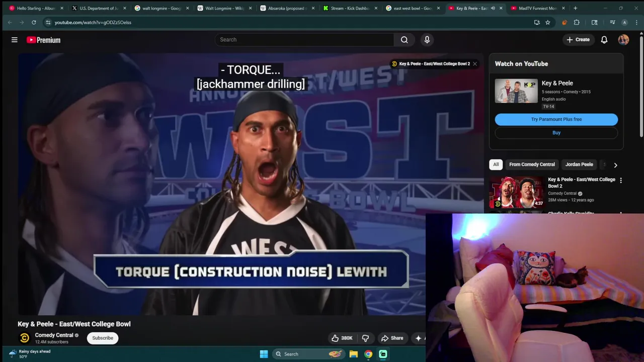644x362 pixels.
Task: Click the youtube.com address bar URL
Action: (93, 22)
